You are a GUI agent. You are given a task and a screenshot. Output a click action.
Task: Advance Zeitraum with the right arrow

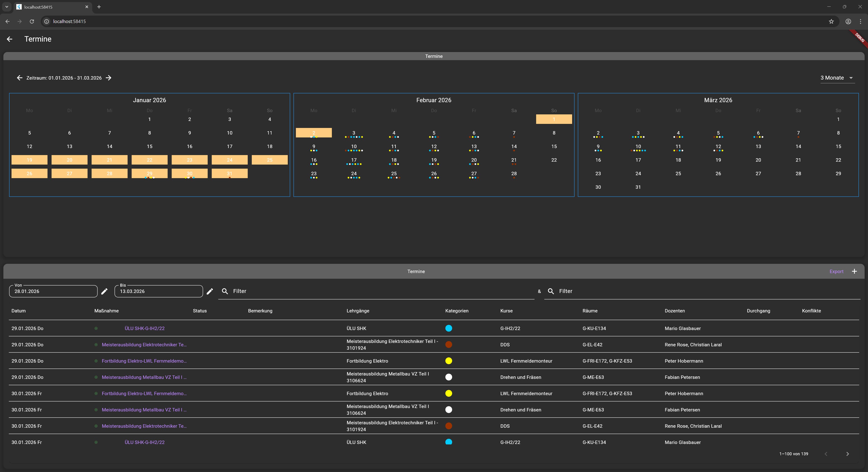tap(108, 78)
